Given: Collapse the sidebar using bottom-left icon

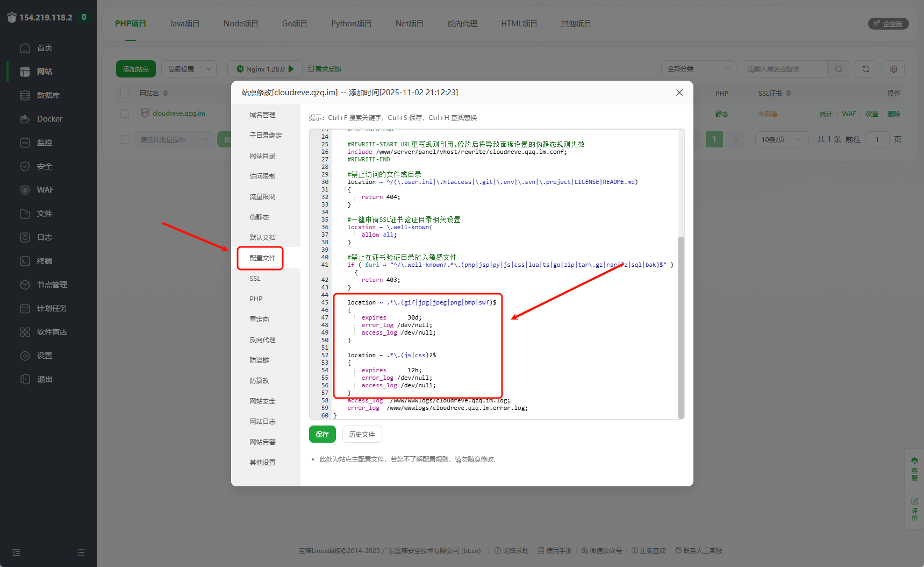Looking at the screenshot, I should [x=16, y=552].
